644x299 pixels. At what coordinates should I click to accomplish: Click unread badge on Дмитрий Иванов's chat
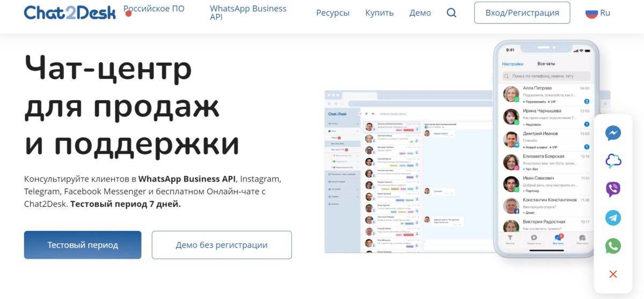pos(587,147)
